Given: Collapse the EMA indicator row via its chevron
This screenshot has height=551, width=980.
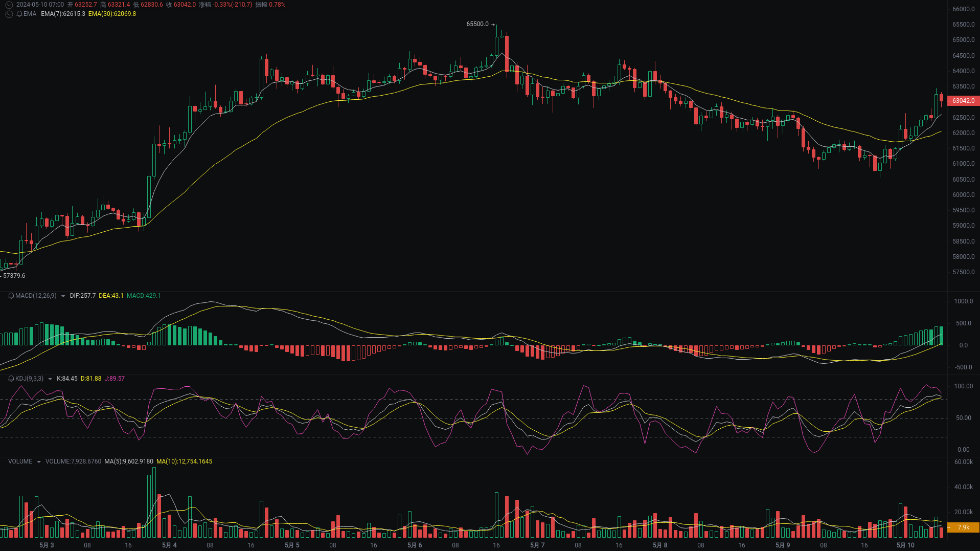Looking at the screenshot, I should click(x=9, y=14).
